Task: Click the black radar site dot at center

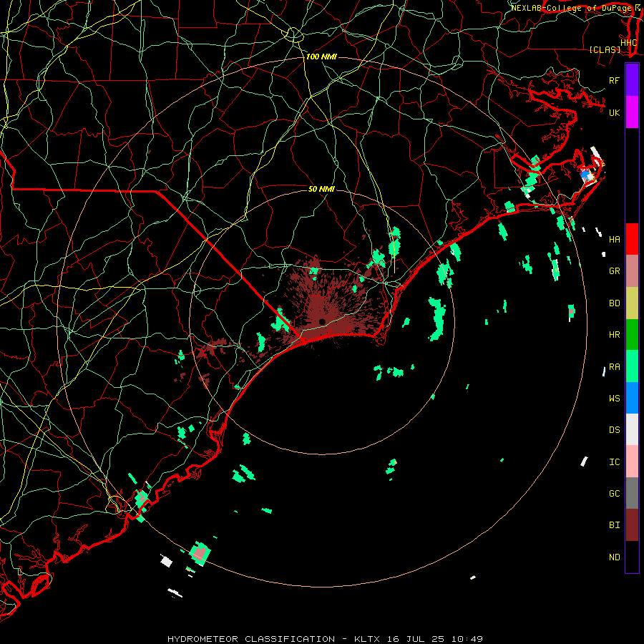Action: click(x=322, y=321)
